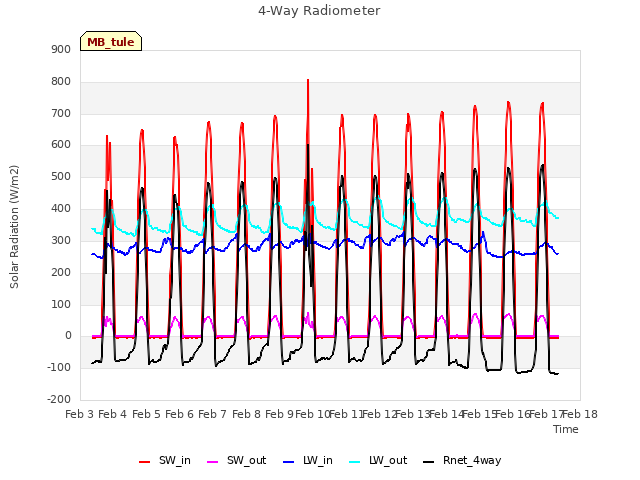Click the 800 y-axis tick label
Screen dimensions: 640x480
(61, 82)
